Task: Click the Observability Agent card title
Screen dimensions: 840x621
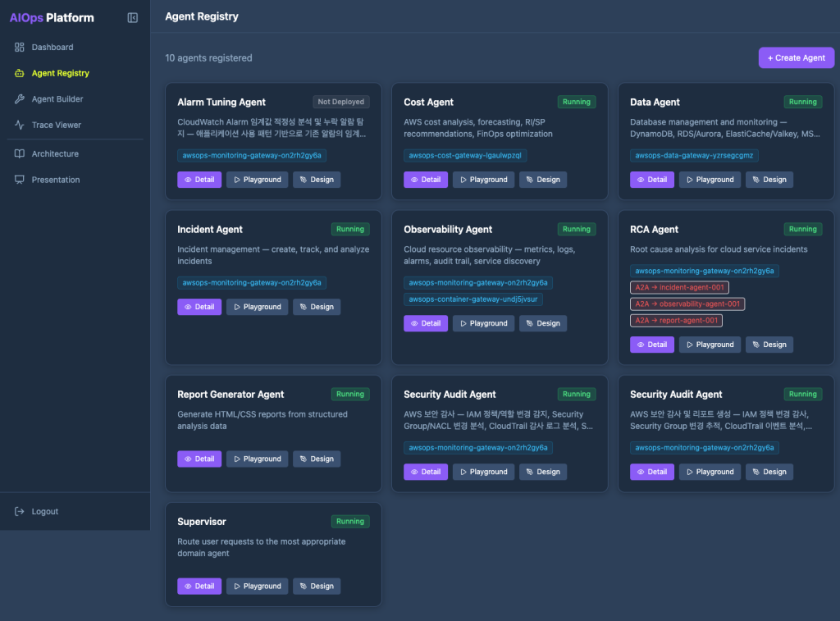Action: click(x=448, y=230)
